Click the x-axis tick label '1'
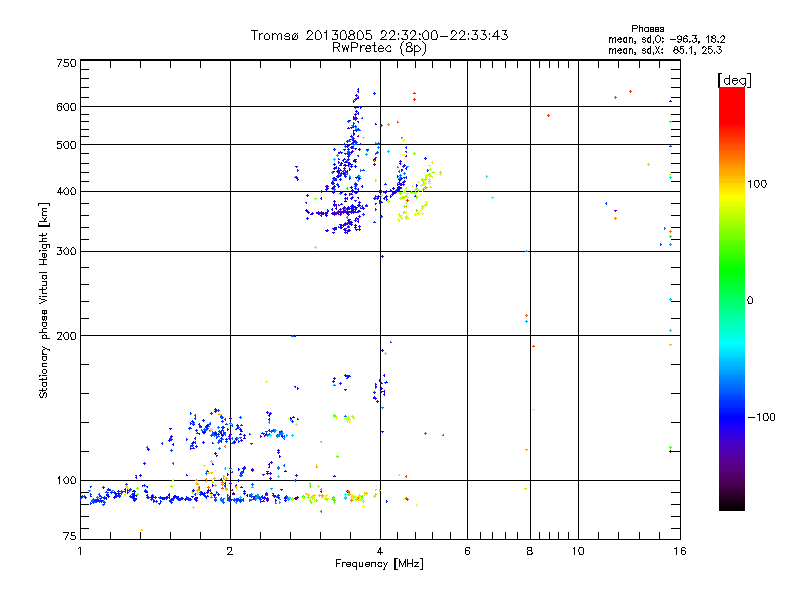800x600 pixels. 80,551
